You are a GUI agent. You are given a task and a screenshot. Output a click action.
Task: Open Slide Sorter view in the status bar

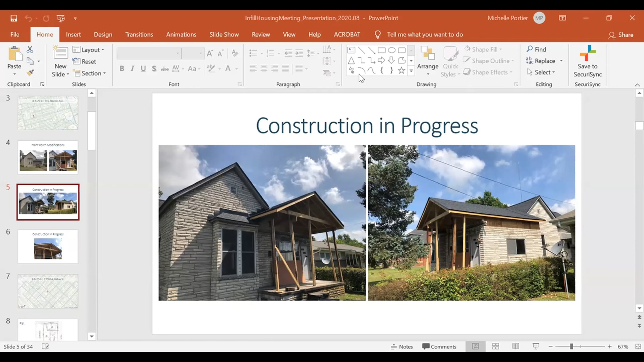click(x=495, y=346)
